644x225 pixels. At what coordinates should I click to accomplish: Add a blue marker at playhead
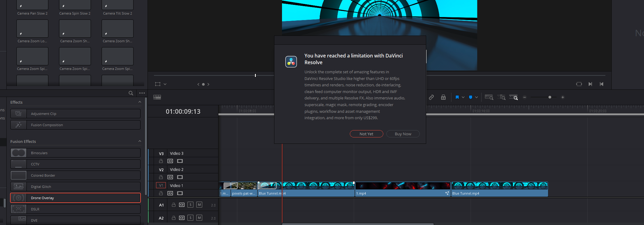[471, 97]
